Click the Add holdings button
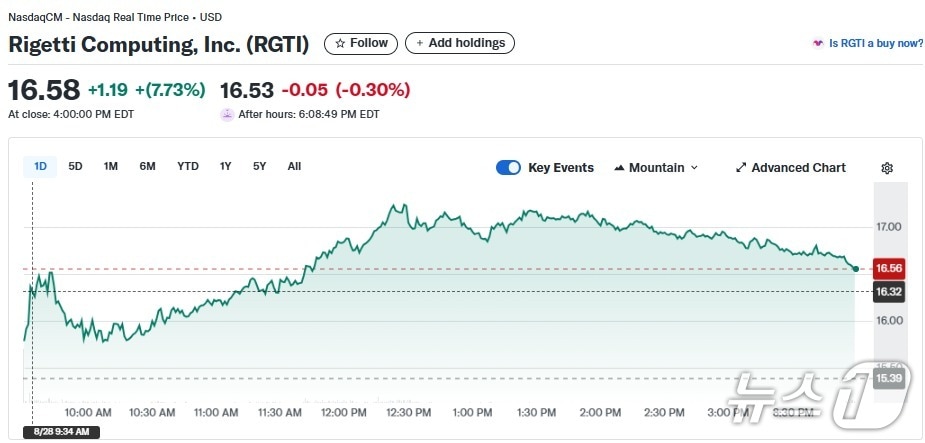925x443 pixels. click(460, 43)
